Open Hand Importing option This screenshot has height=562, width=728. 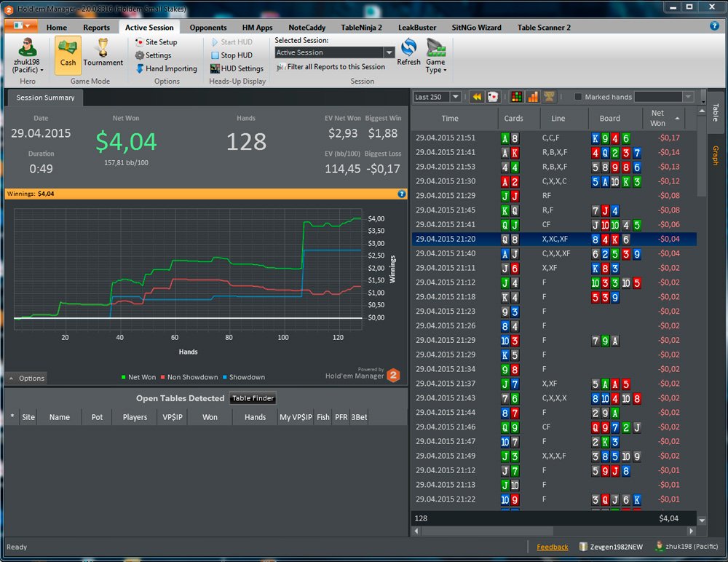(166, 68)
